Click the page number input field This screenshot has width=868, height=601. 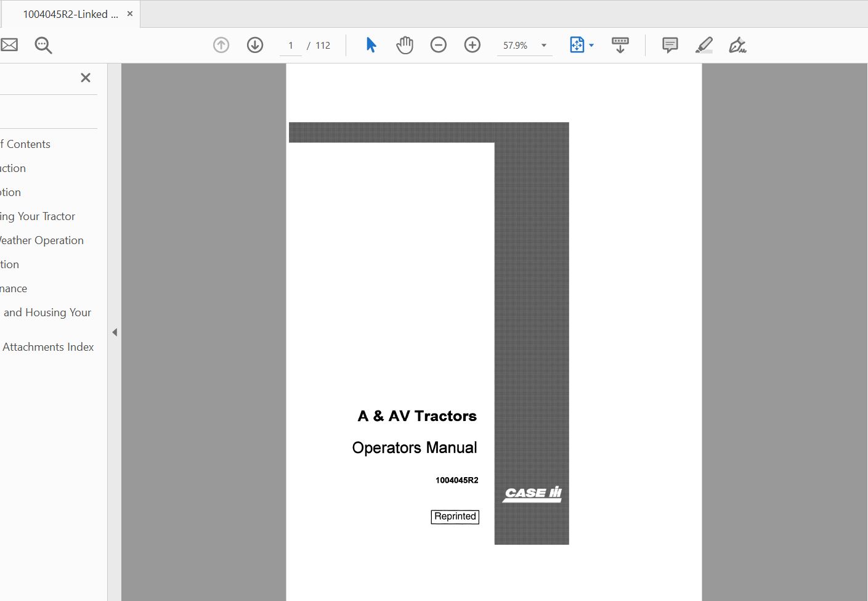coord(290,44)
